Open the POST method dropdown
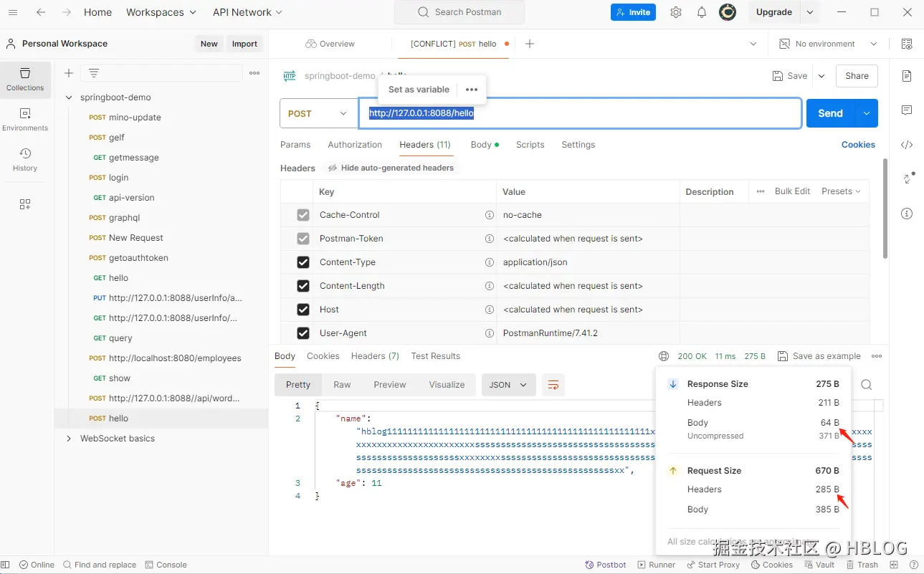Viewport: 924px width, 574px height. (318, 113)
